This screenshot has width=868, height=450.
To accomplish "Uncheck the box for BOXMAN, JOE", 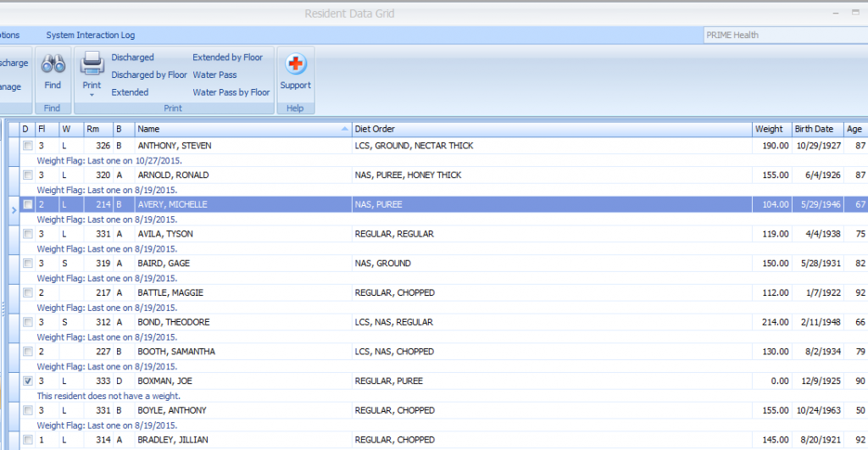I will (x=28, y=381).
